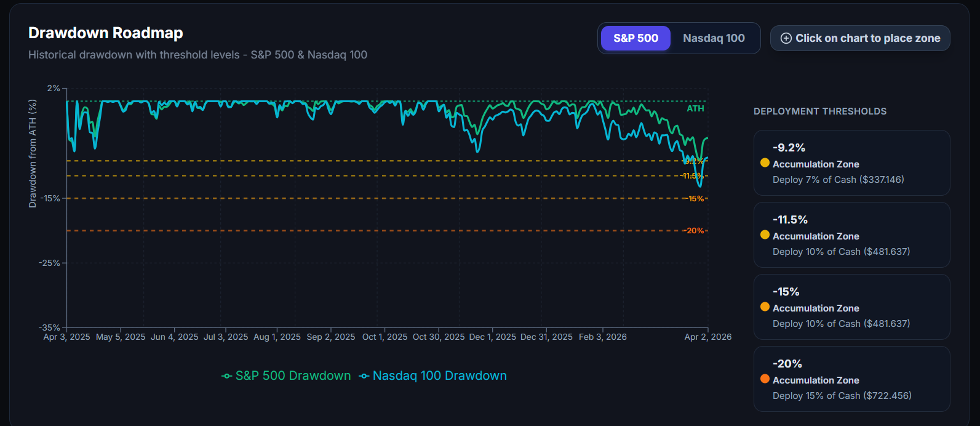Click the 'Oct 30, 2025' axis date

pos(439,337)
